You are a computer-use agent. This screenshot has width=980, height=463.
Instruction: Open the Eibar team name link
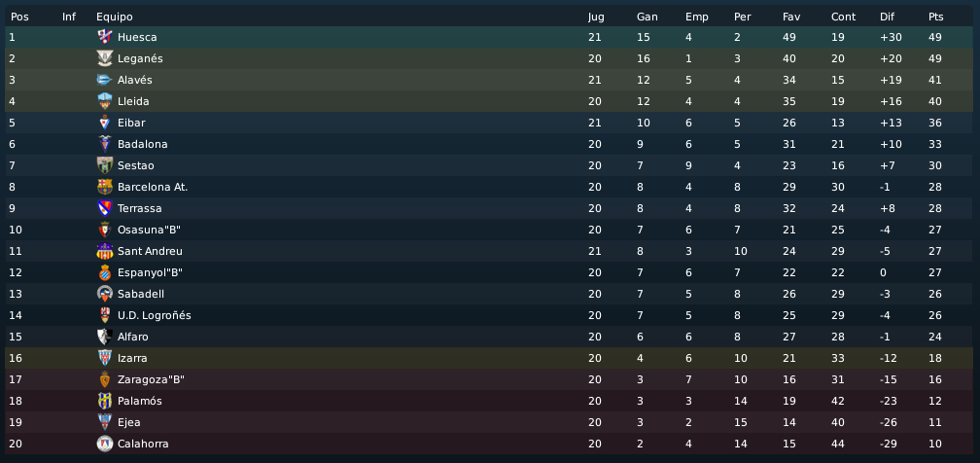click(x=131, y=123)
